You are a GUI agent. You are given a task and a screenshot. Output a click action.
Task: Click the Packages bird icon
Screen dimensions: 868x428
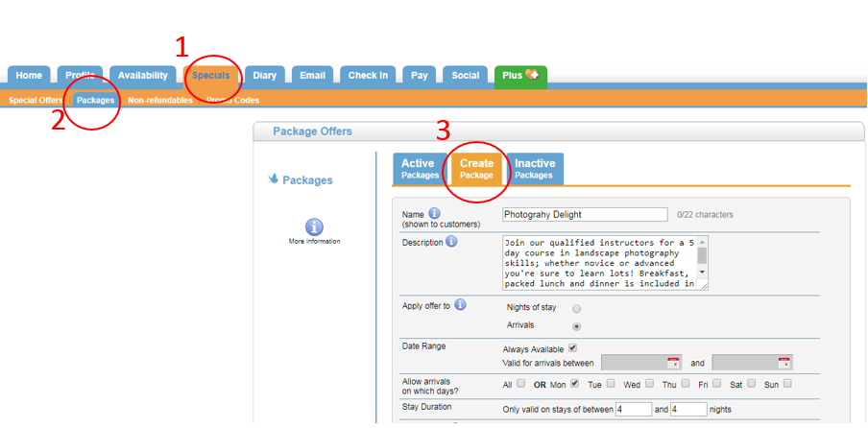click(274, 178)
